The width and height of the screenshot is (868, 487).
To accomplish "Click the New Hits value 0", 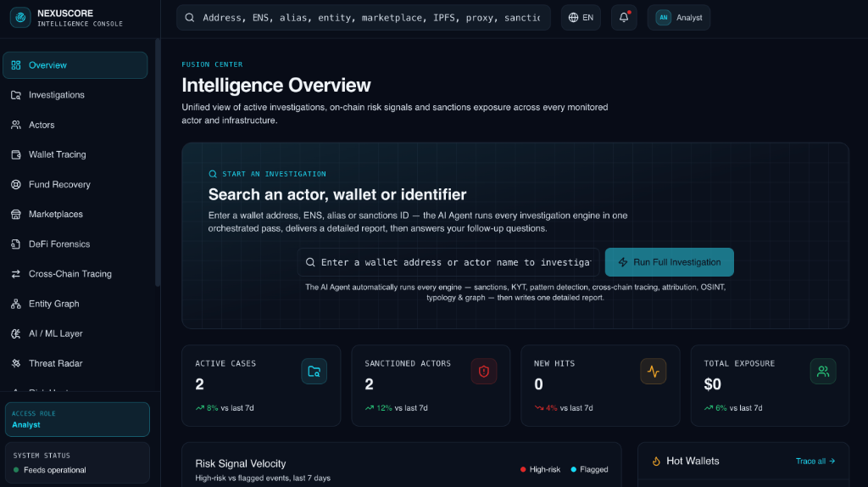I will [x=538, y=384].
